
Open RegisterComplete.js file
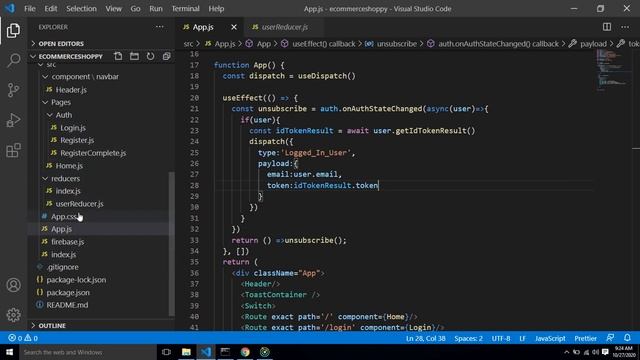93,153
